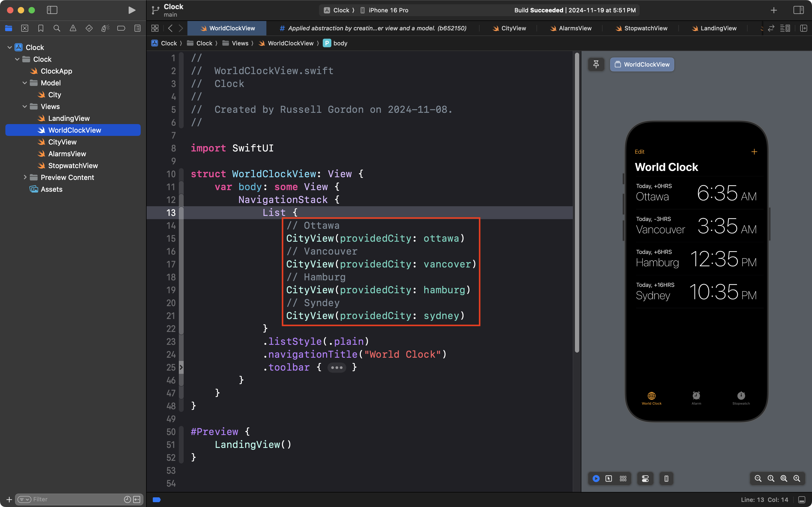812x507 pixels.
Task: Collapse the Model folder
Action: pos(24,83)
